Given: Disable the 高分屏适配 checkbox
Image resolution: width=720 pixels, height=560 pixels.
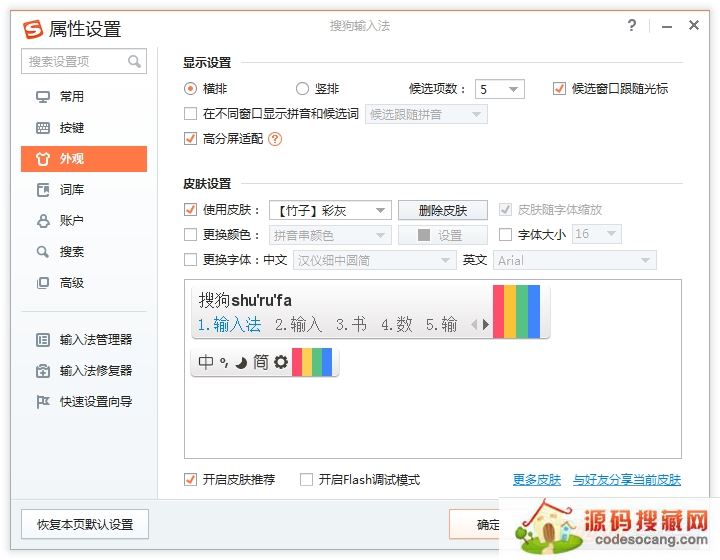Looking at the screenshot, I should (x=191, y=139).
